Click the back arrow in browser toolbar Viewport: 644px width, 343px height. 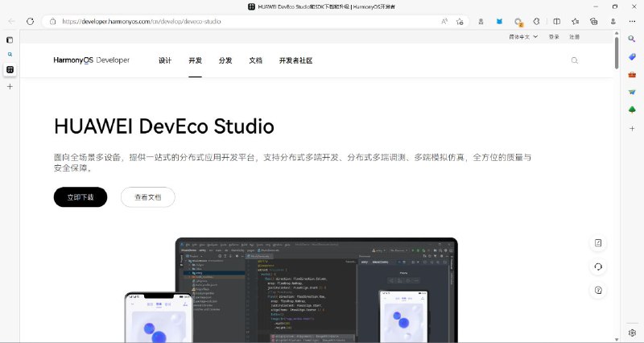tap(11, 22)
